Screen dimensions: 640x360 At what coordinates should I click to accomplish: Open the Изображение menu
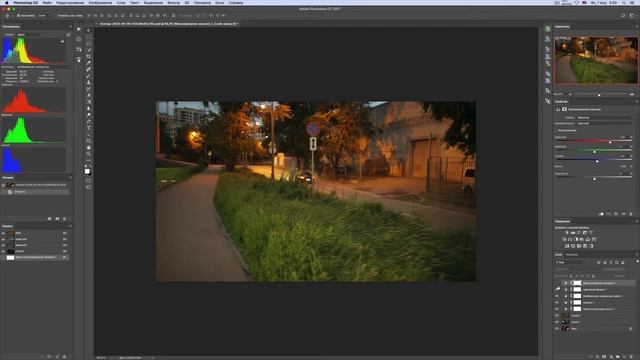tap(100, 2)
